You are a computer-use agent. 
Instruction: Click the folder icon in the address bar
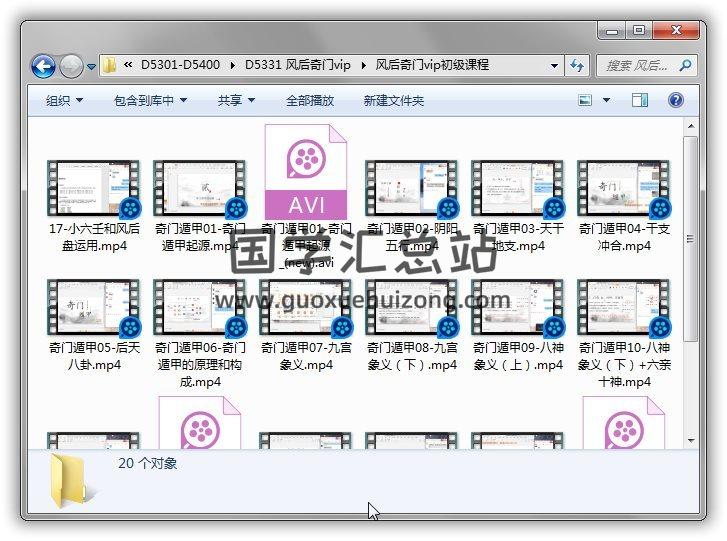pyautogui.click(x=110, y=66)
